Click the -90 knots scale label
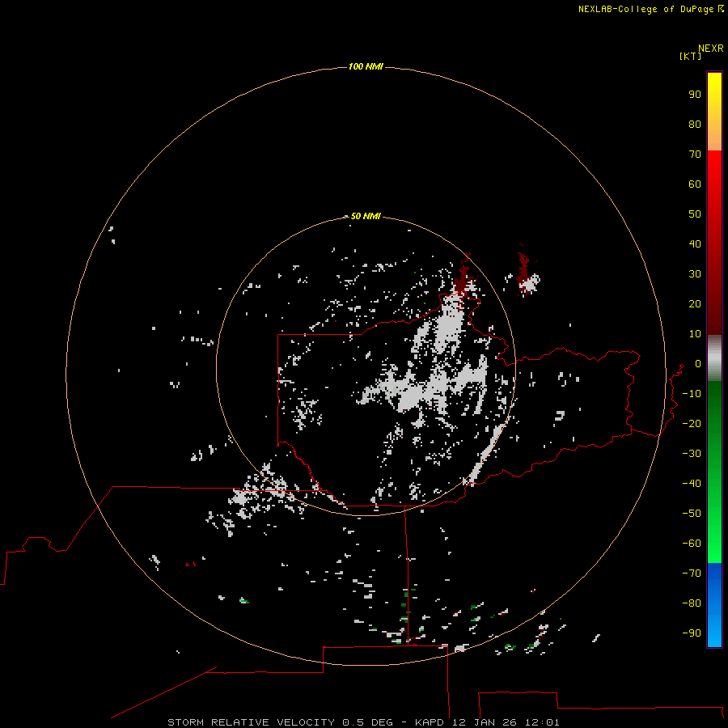Screen dimensions: 728x728 (692, 633)
